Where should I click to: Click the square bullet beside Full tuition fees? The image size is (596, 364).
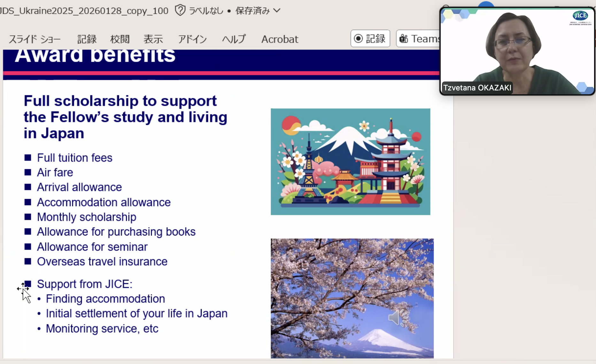point(28,158)
